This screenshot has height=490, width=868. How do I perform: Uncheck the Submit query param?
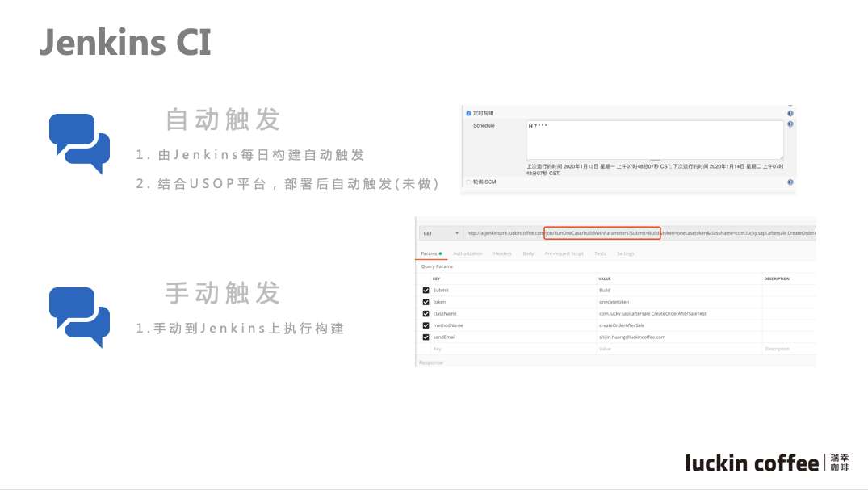[x=426, y=290]
